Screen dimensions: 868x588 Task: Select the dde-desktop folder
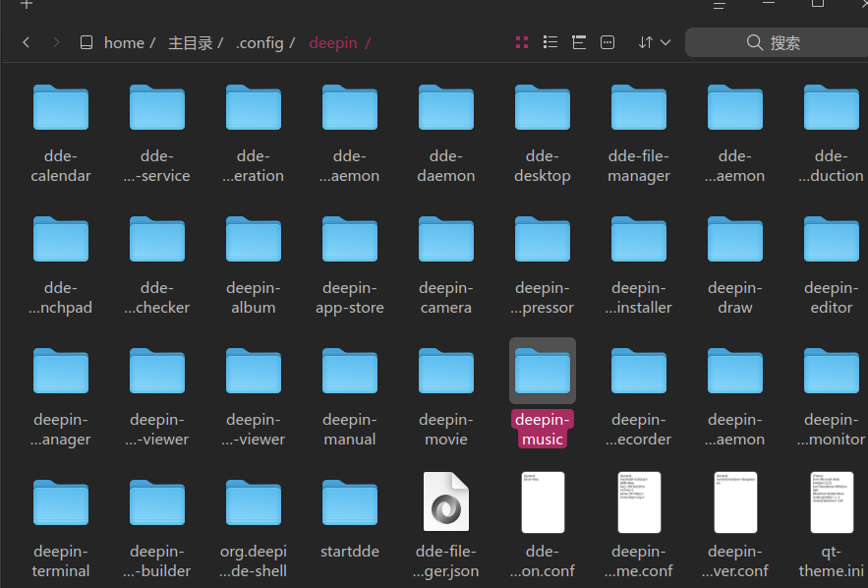point(543,134)
